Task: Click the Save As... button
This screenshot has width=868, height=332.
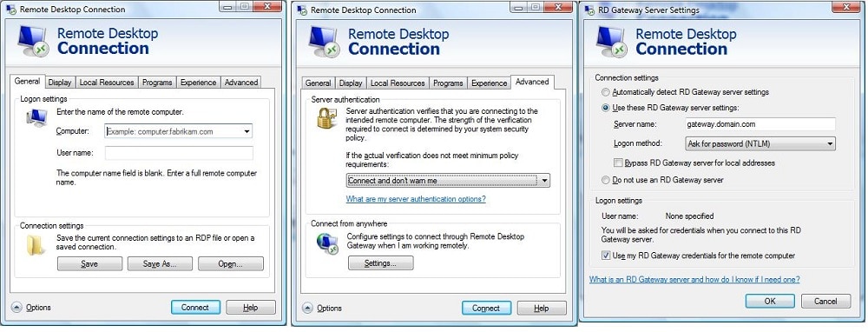Action: (x=160, y=264)
